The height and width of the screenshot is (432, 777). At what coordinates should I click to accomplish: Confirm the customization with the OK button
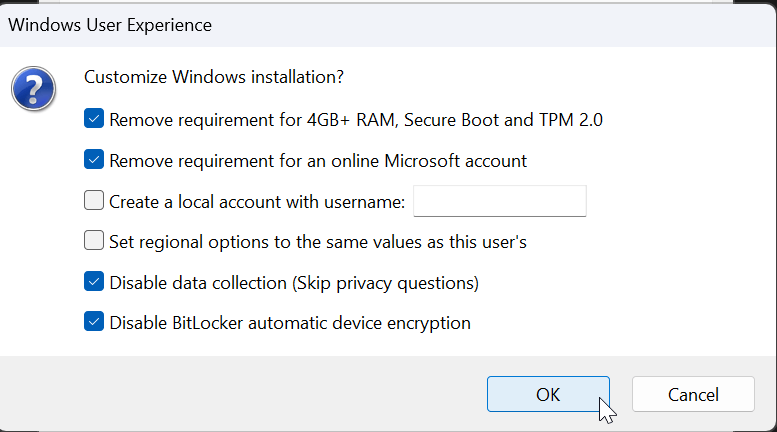click(548, 394)
